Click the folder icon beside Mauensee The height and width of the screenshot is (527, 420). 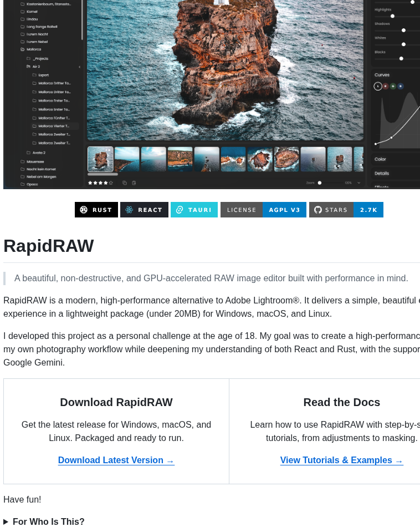tap(23, 161)
